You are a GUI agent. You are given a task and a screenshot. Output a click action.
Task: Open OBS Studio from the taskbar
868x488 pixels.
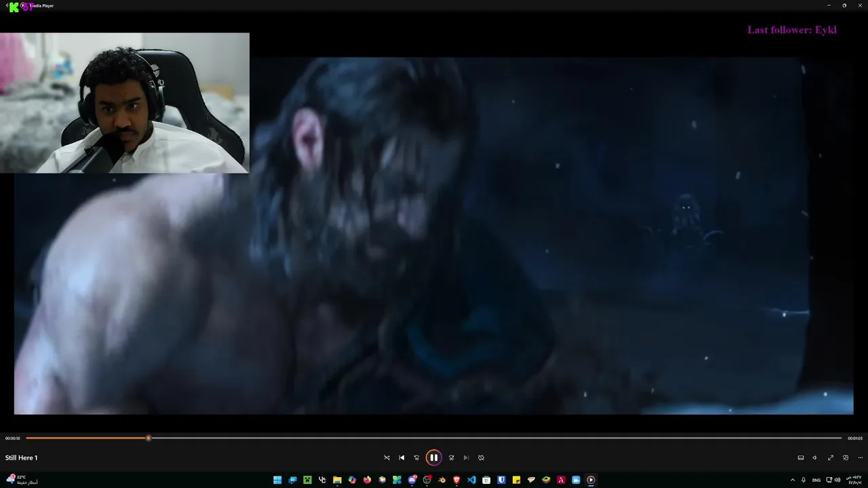[x=427, y=480]
